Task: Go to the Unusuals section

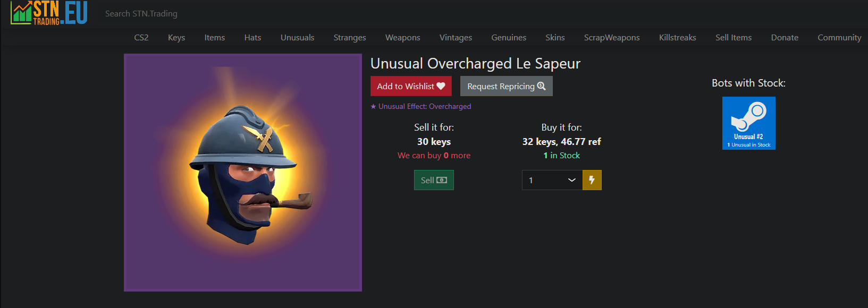Action: pyautogui.click(x=298, y=38)
